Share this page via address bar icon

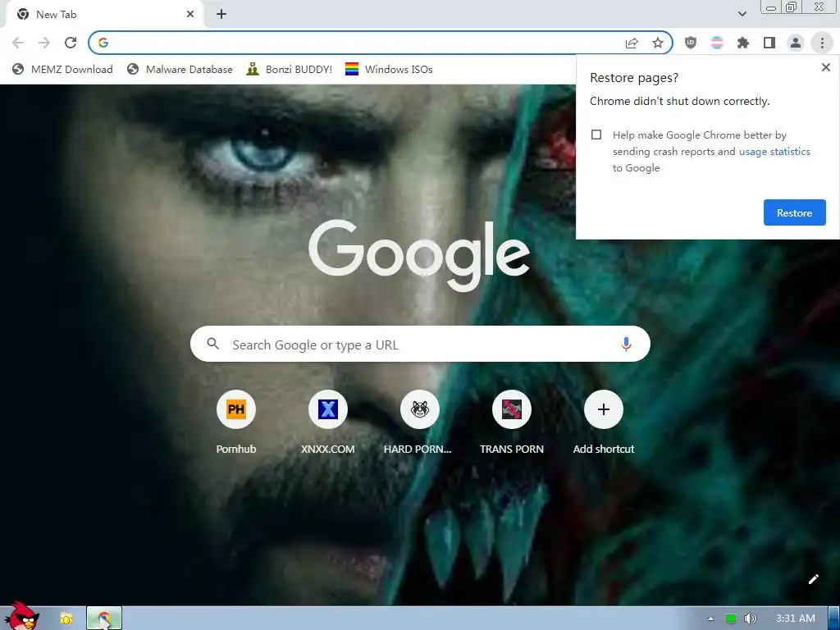coord(632,43)
